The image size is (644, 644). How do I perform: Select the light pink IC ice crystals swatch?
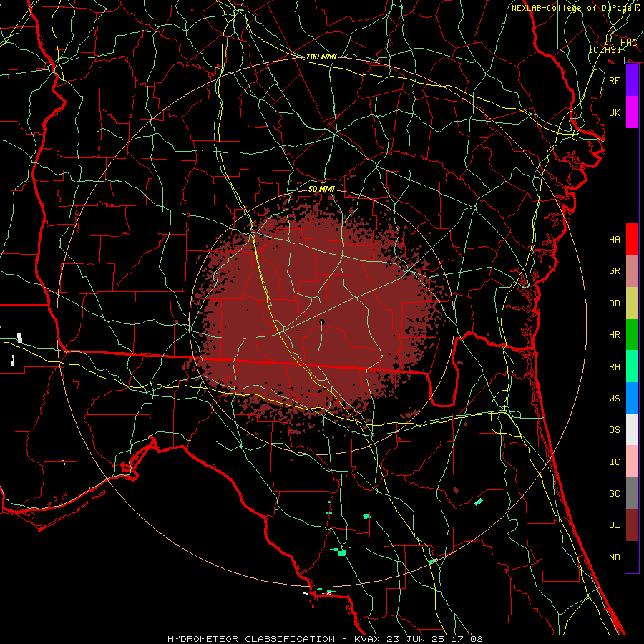(632, 462)
